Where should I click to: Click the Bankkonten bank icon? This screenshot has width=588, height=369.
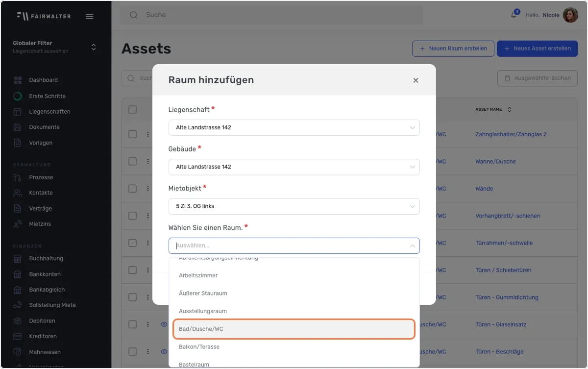pos(18,274)
